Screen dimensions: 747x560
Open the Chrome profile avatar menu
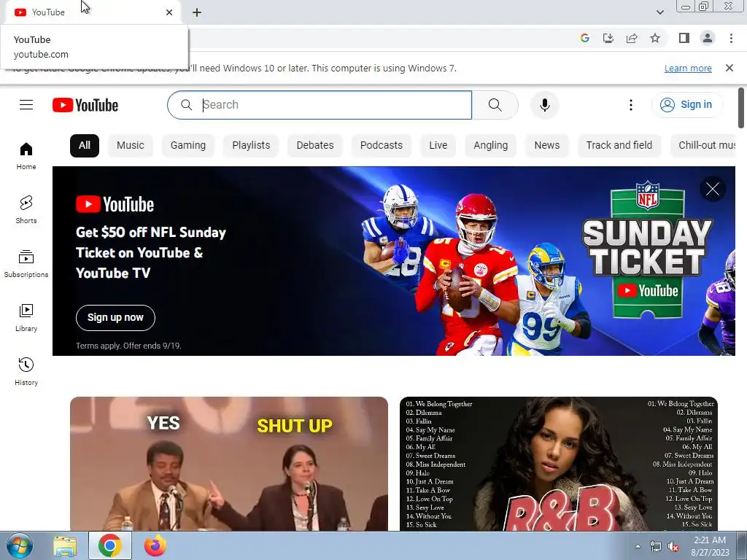click(708, 38)
